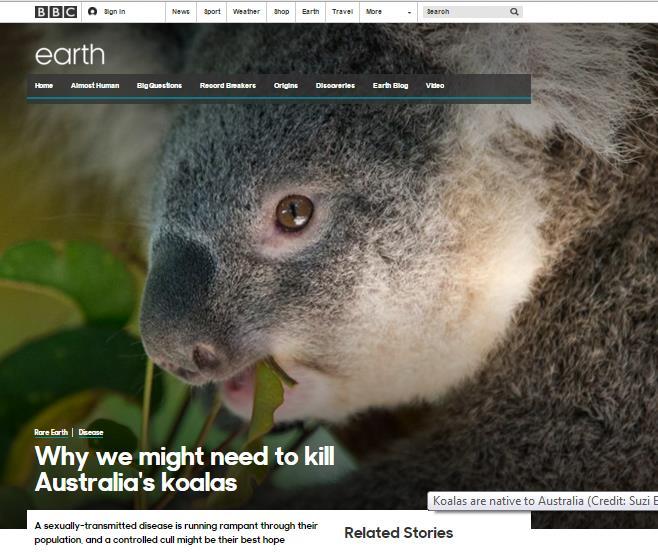
Task: Open the Origins tab
Action: 286,86
